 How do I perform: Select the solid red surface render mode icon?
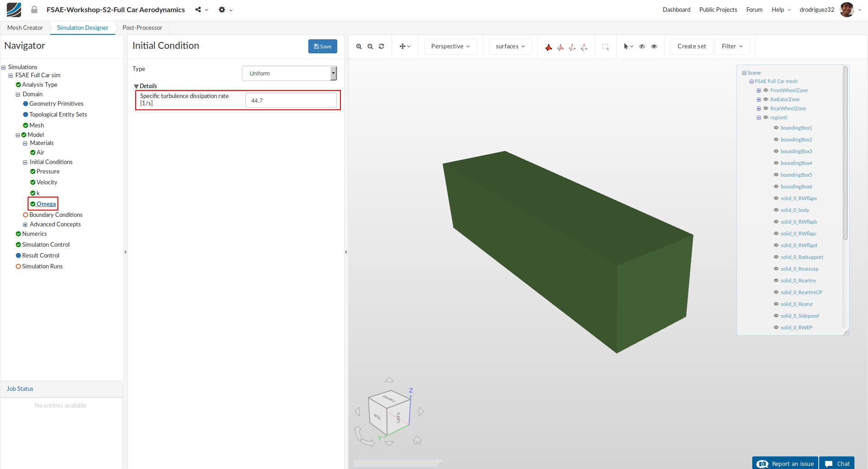pyautogui.click(x=548, y=47)
